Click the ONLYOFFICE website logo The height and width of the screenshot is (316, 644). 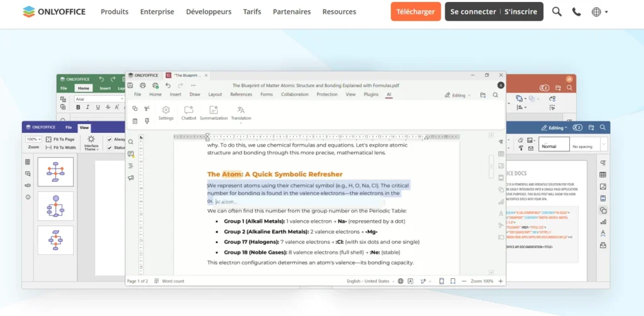54,11
